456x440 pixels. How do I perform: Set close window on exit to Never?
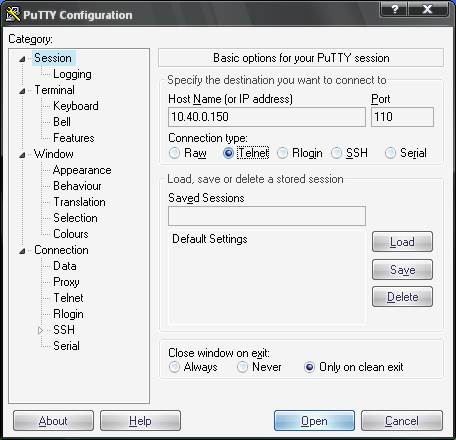point(242,367)
